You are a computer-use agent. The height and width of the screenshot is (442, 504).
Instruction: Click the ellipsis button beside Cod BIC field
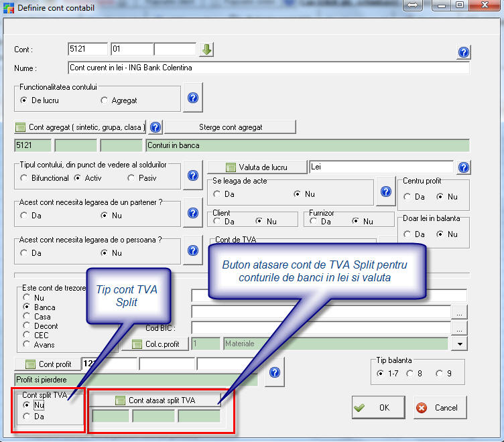pos(459,328)
